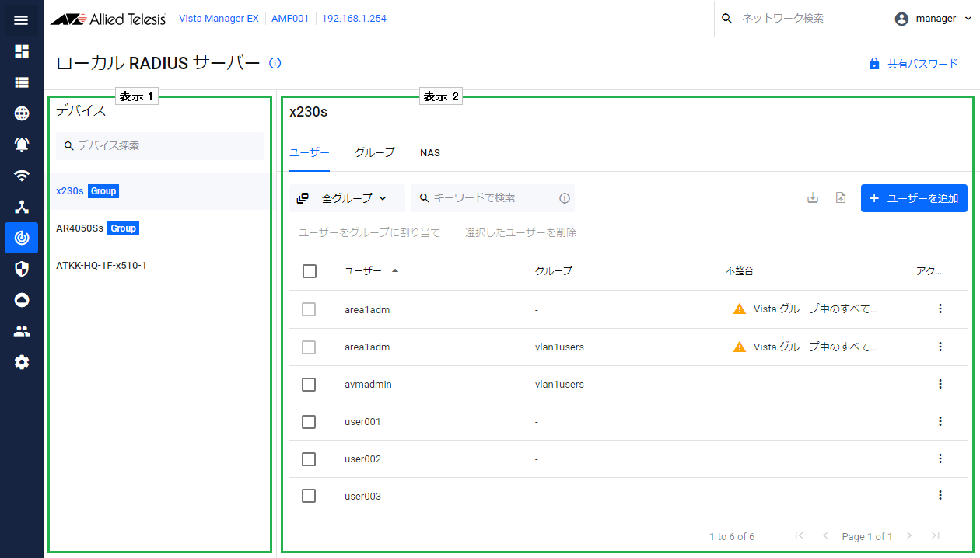Sort by ユーザー column header arrow

click(395, 271)
